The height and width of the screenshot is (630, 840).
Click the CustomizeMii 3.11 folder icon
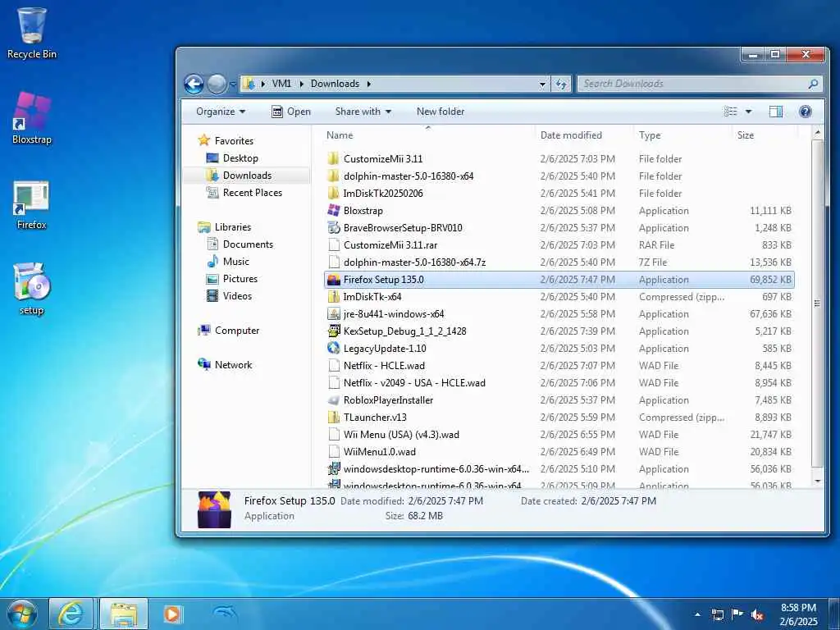334,158
